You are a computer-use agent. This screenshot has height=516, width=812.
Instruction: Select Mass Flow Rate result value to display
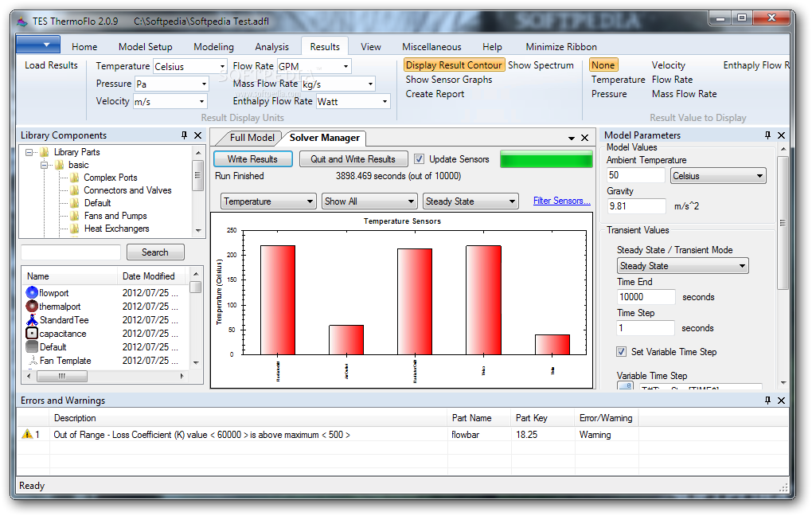(684, 94)
